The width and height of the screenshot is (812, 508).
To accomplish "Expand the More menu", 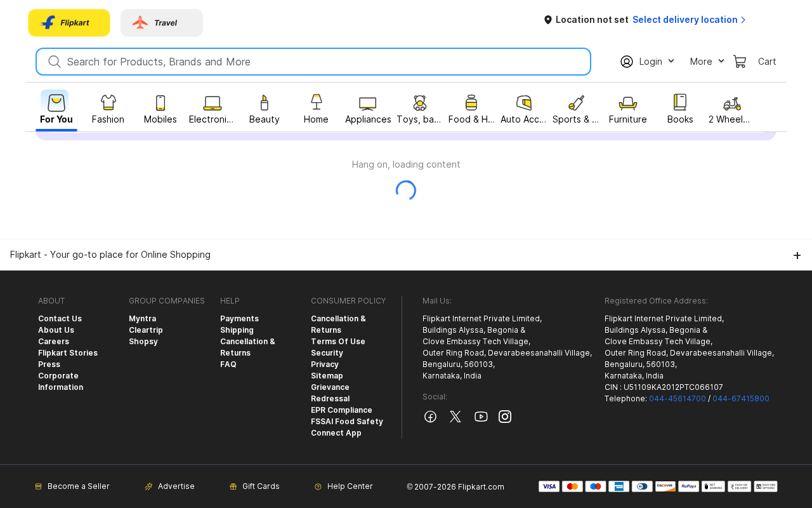I will click(x=707, y=62).
